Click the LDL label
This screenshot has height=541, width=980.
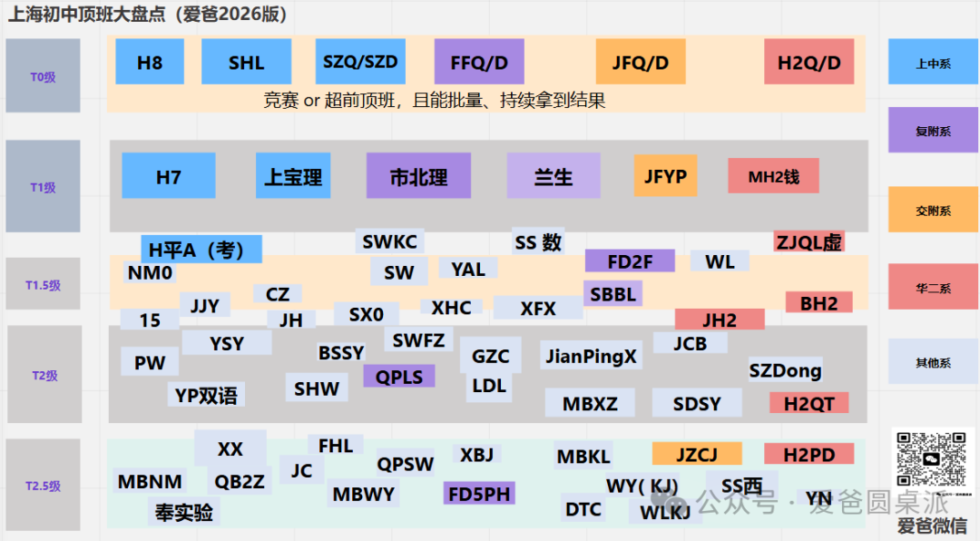click(489, 386)
